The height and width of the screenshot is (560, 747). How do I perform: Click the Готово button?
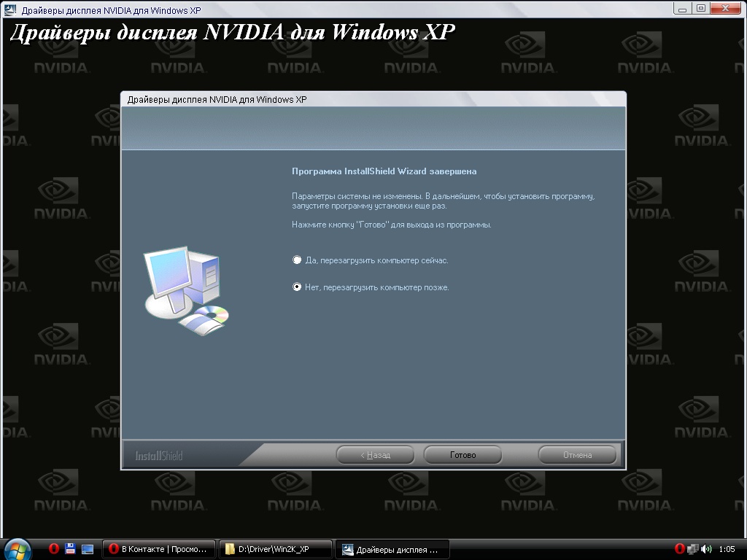(462, 455)
